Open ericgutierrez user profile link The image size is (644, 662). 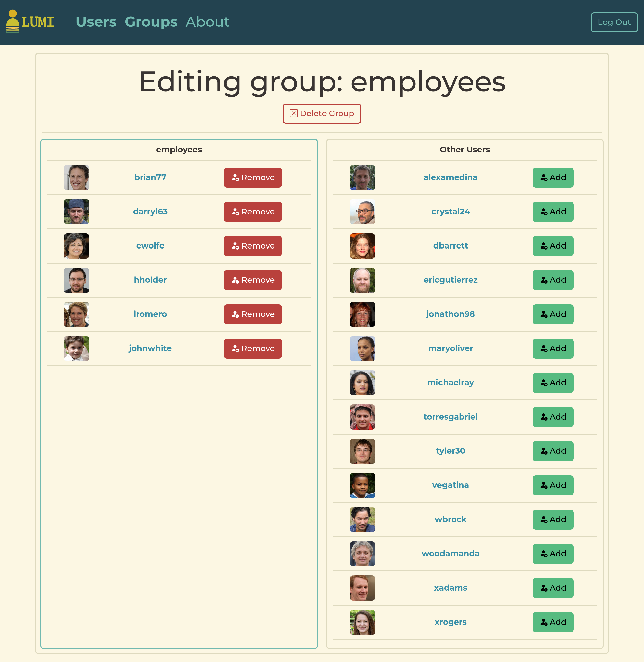tap(451, 280)
